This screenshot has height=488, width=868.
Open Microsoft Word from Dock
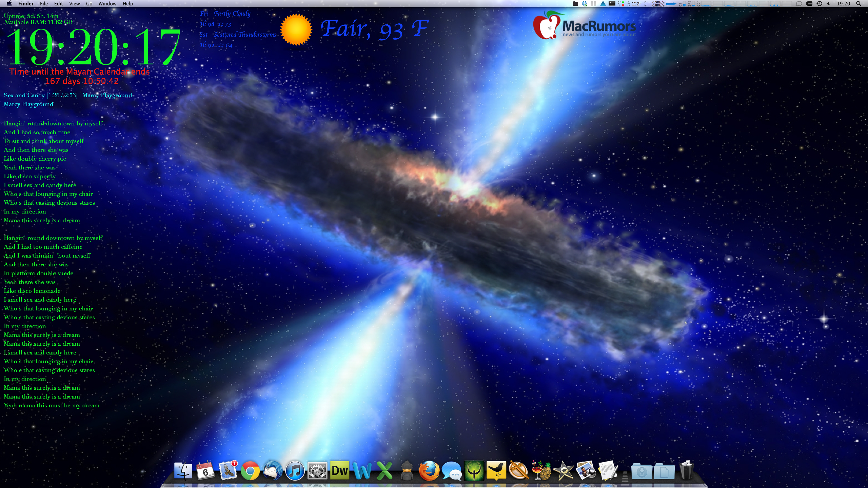coord(362,471)
